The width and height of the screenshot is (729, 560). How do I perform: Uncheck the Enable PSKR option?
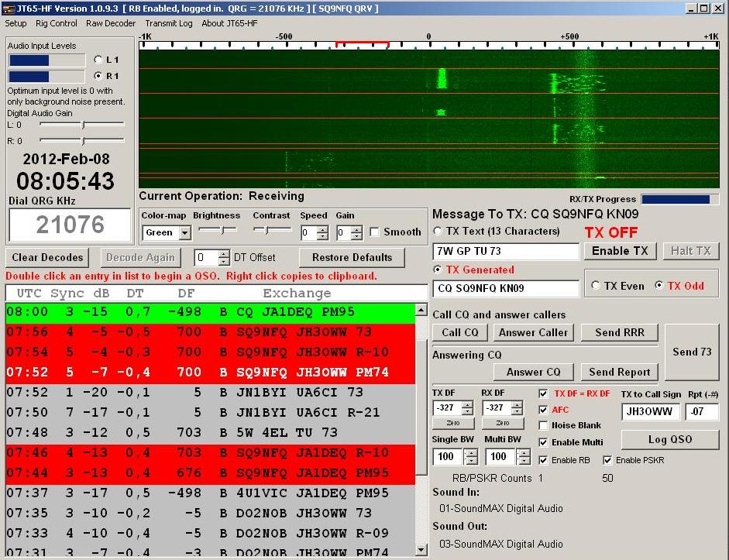point(607,460)
